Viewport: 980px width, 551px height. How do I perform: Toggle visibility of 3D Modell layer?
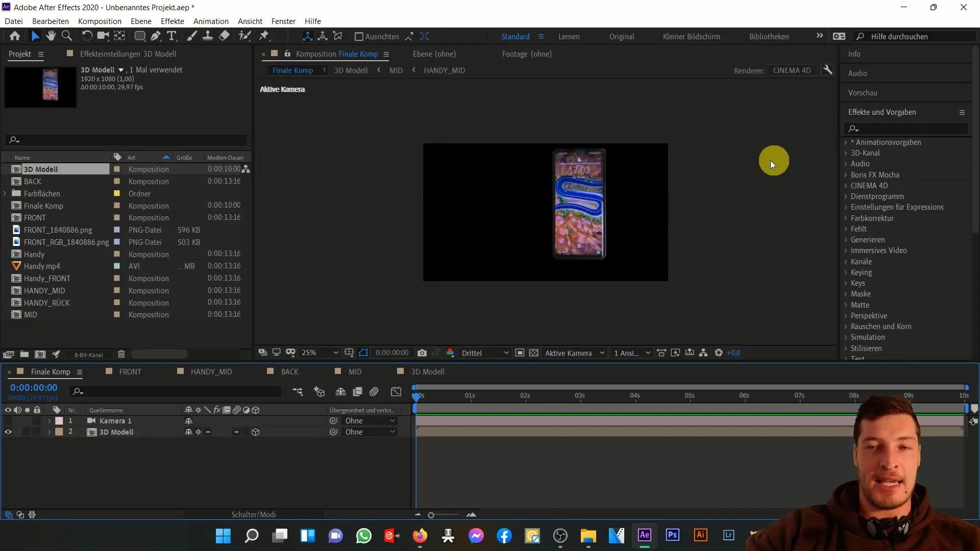coord(8,432)
